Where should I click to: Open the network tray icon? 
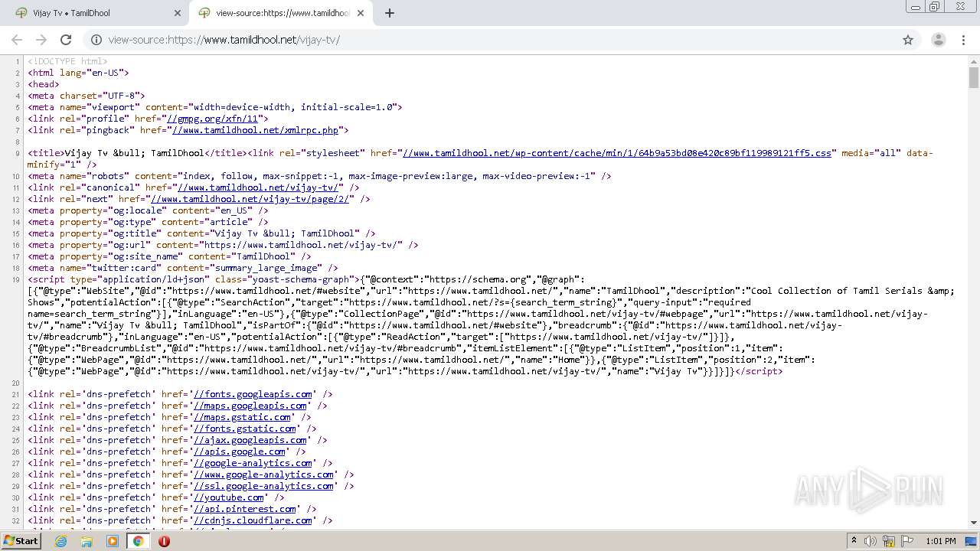click(890, 541)
